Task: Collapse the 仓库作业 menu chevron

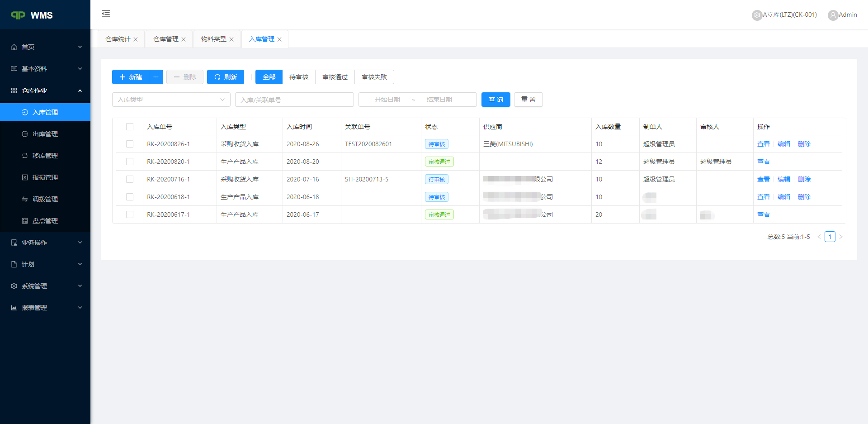Action: pyautogui.click(x=80, y=91)
